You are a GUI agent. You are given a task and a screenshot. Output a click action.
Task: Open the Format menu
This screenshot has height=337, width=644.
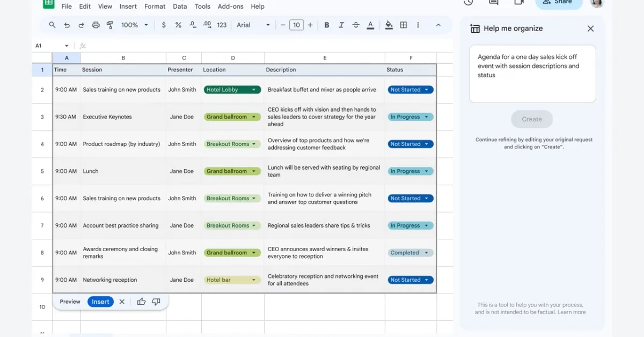click(x=155, y=6)
